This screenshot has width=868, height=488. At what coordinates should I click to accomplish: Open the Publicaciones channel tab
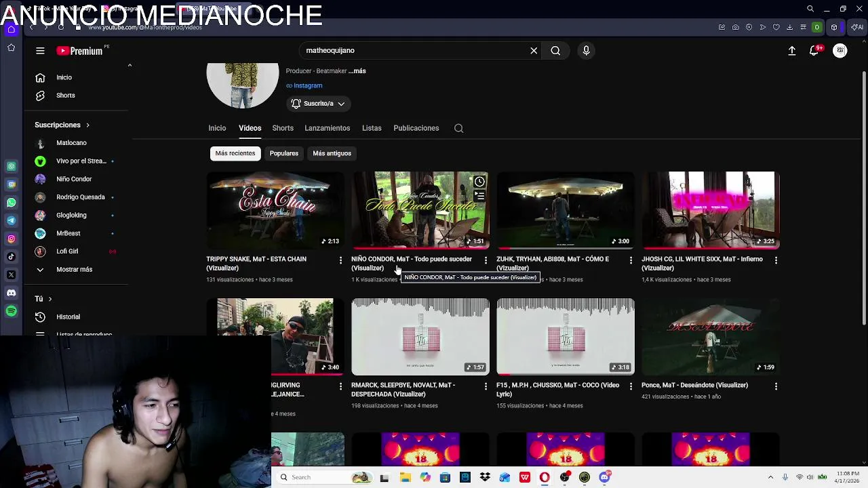[416, 128]
